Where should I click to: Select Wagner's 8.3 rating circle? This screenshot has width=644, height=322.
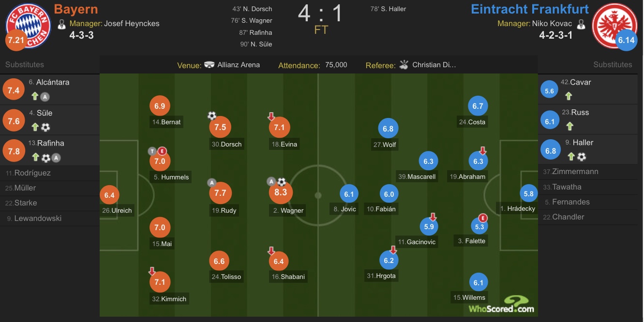[x=281, y=192]
